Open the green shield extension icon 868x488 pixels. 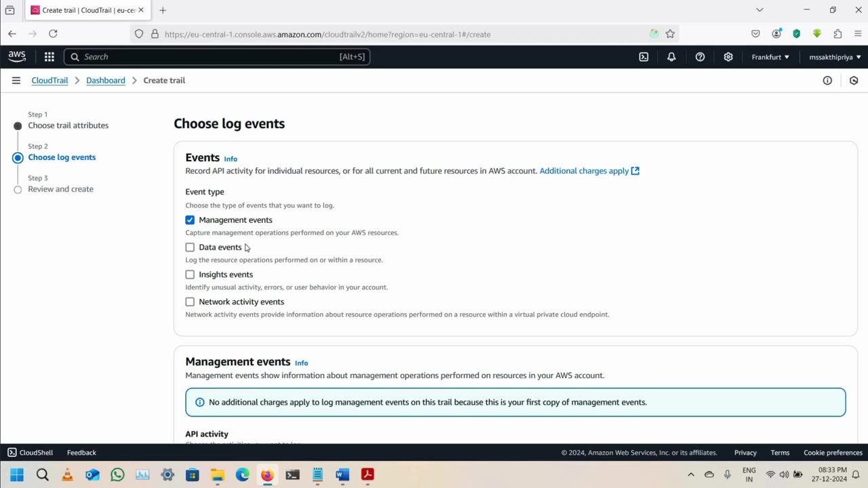[x=797, y=34]
